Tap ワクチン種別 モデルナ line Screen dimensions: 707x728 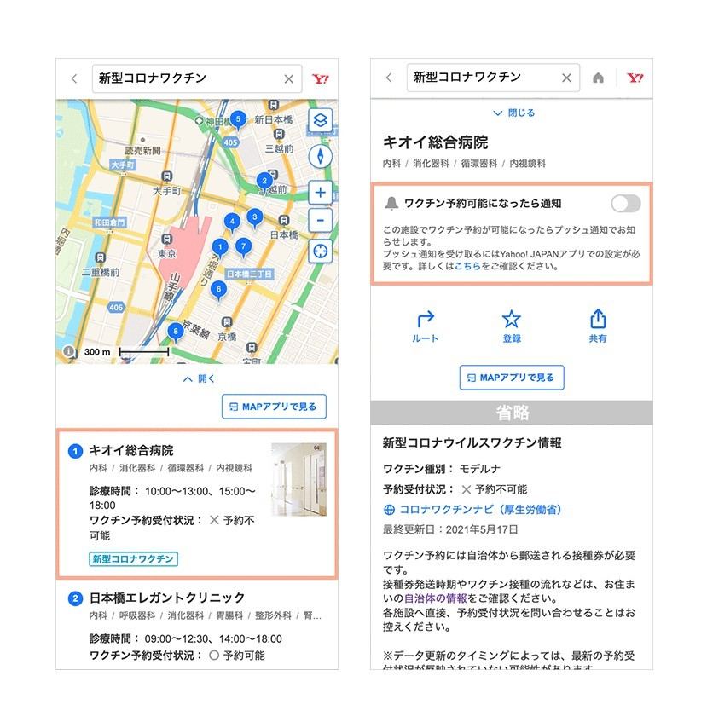pos(441,469)
